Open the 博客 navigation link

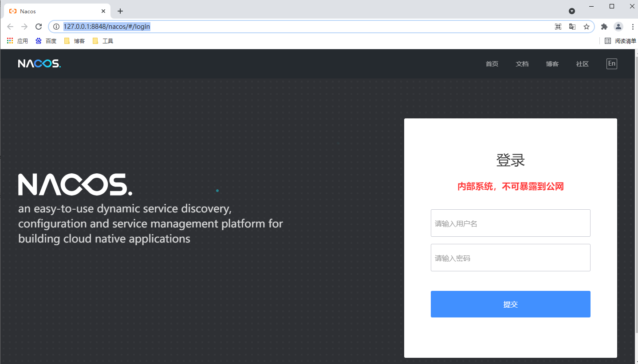(552, 64)
